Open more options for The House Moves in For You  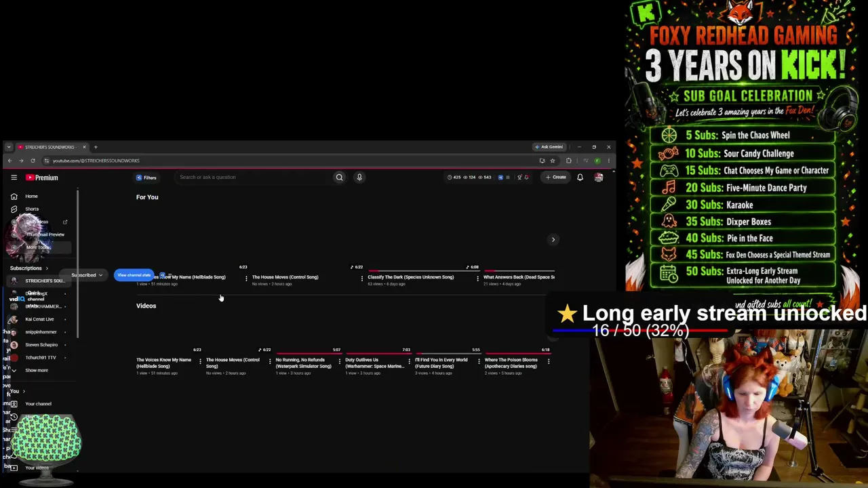coord(361,278)
